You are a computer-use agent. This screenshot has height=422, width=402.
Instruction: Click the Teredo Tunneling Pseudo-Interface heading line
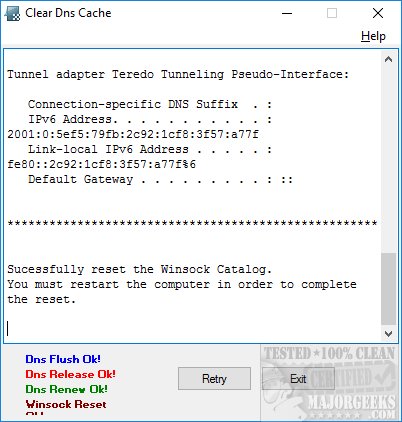pyautogui.click(x=178, y=74)
